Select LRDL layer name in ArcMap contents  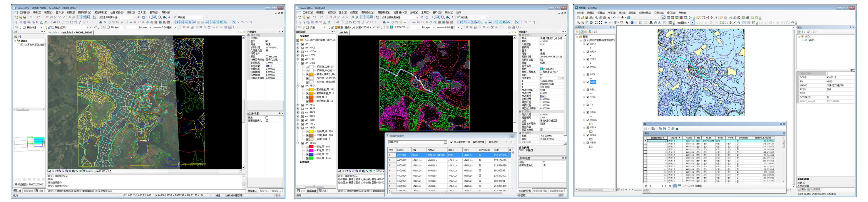[593, 82]
